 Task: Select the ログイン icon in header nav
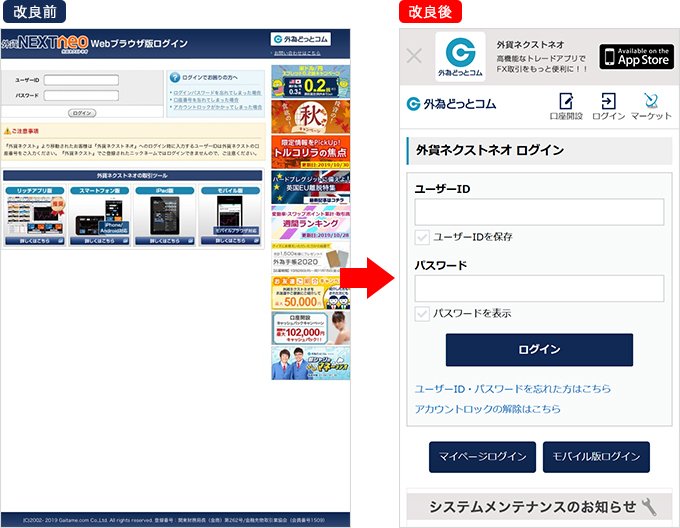(608, 107)
